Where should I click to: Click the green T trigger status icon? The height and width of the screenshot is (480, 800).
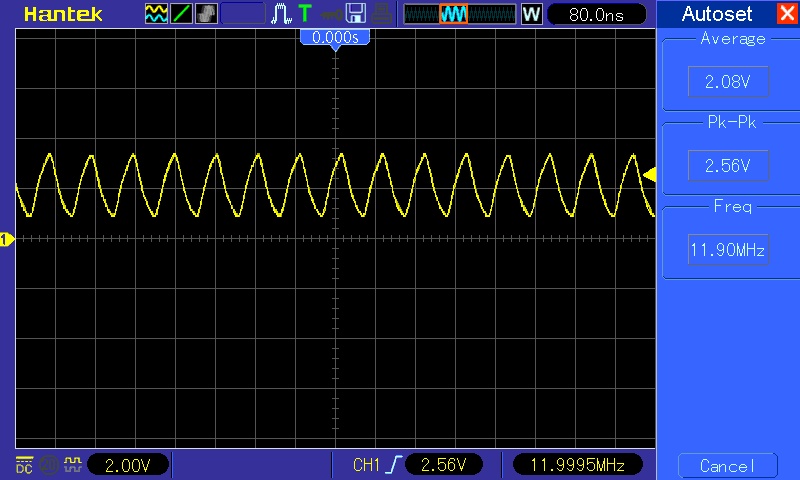[305, 14]
